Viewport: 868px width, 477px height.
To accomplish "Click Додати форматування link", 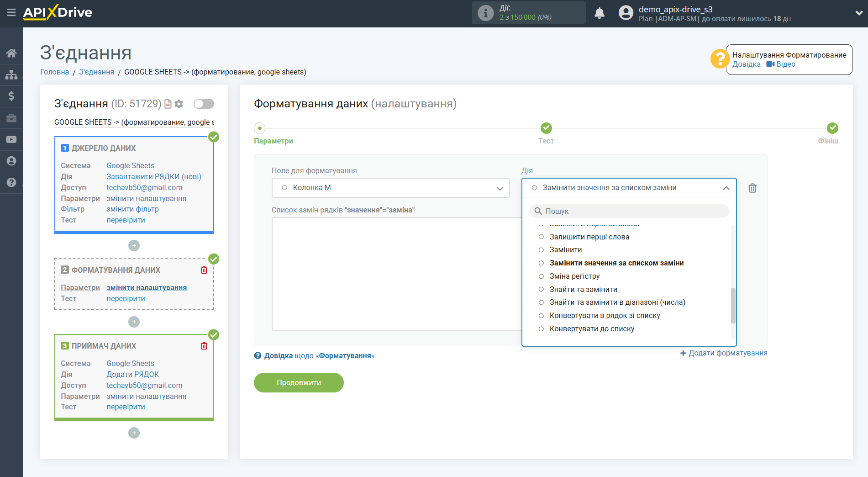I will click(x=724, y=353).
